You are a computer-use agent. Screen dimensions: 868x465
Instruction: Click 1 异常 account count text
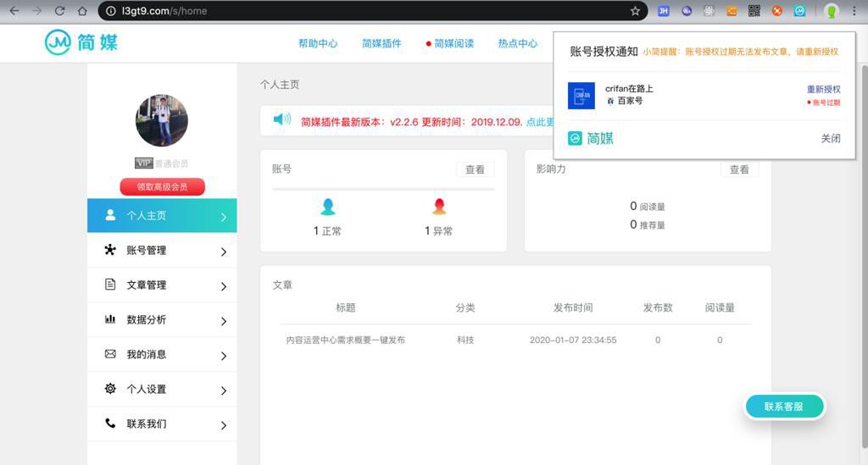point(438,231)
